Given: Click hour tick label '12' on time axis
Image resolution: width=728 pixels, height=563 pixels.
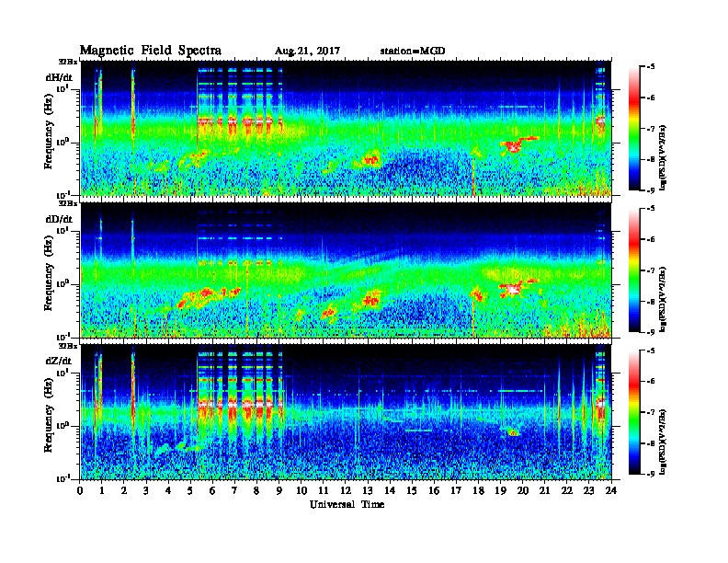Looking at the screenshot, I should coord(345,490).
